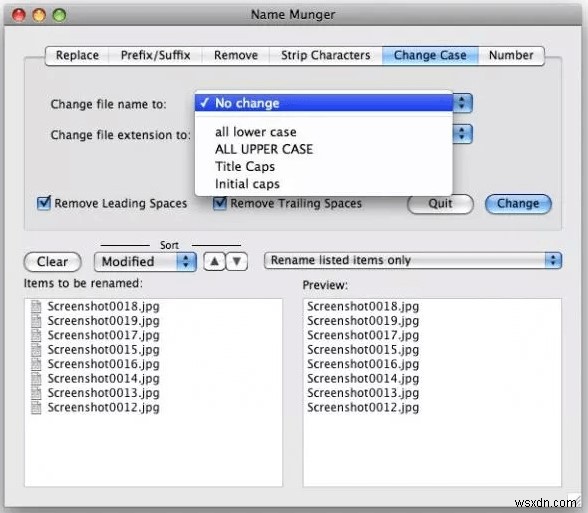Screen dimensions: 588x513
Task: Click Screenshot0019.jpg in Preview list
Action: coord(363,321)
